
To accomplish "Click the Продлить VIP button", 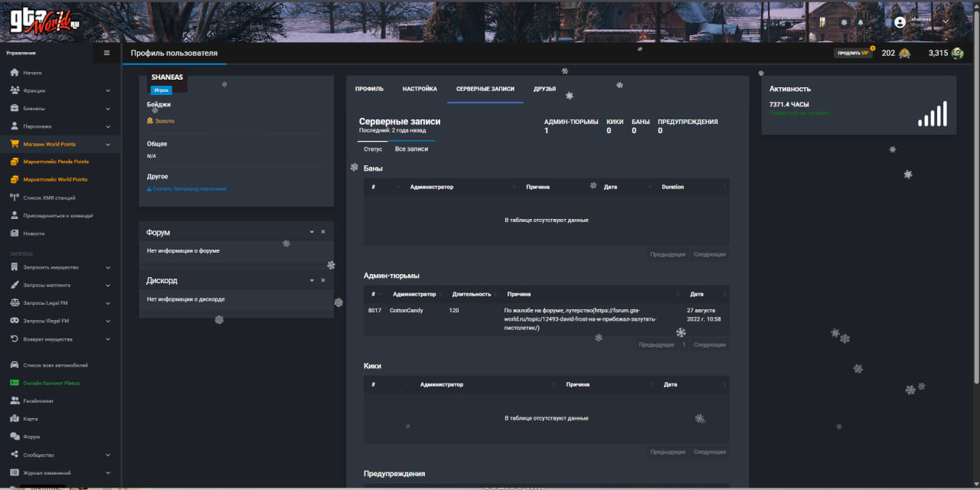I will [853, 54].
